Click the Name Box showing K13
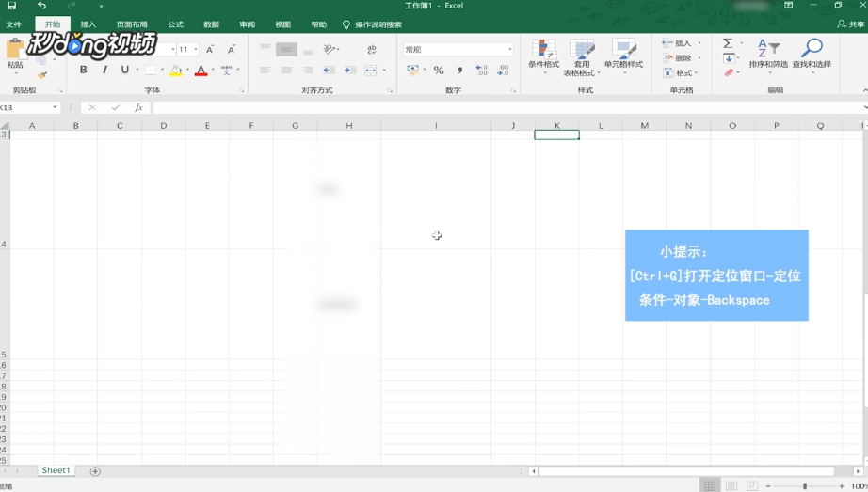 coord(29,107)
